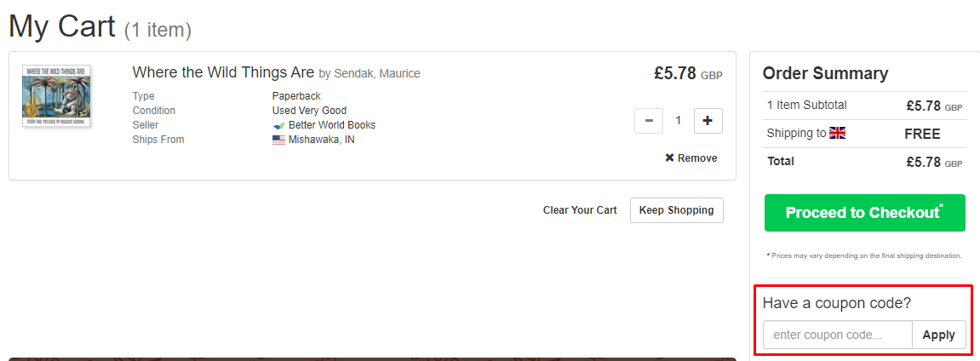This screenshot has width=980, height=361.
Task: Click the US flag icon beside Mishawaka
Action: pos(278,140)
